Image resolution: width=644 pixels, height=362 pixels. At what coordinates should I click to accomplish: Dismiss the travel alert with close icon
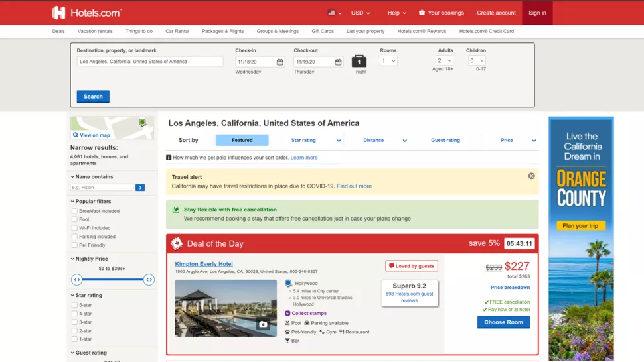[531, 176]
